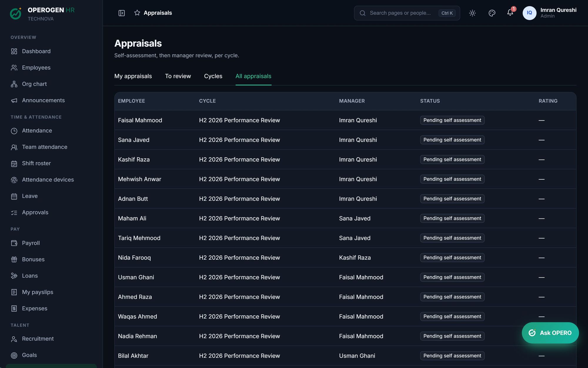The height and width of the screenshot is (368, 588).
Task: Focus the Search pages or people field
Action: 407,13
